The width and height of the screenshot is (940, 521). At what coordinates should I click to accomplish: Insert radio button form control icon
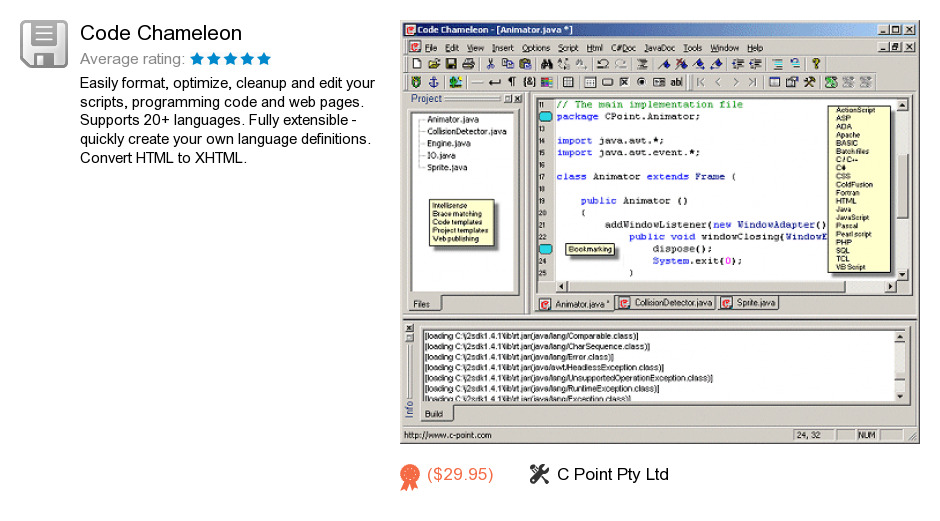pyautogui.click(x=641, y=82)
